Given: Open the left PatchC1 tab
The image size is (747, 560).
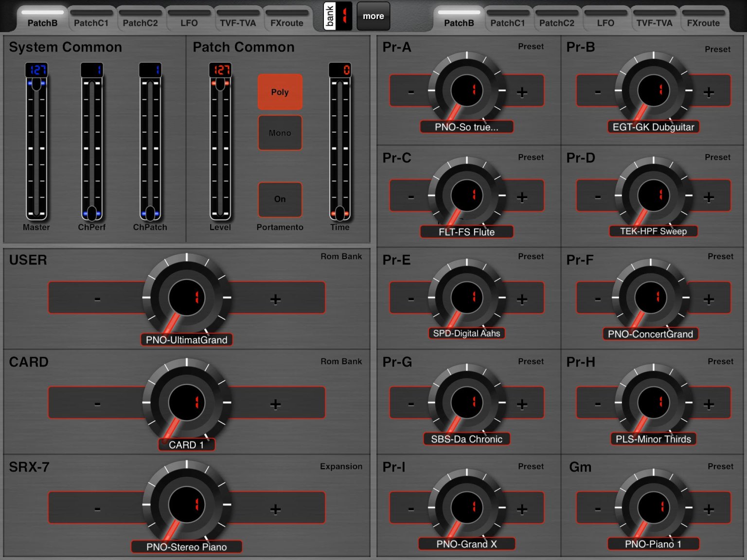Looking at the screenshot, I should 91,19.
